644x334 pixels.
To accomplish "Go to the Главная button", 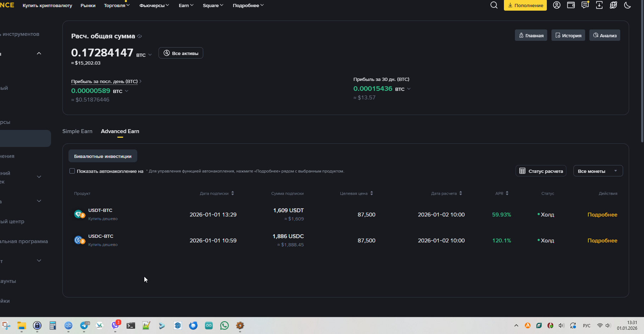I will click(531, 35).
